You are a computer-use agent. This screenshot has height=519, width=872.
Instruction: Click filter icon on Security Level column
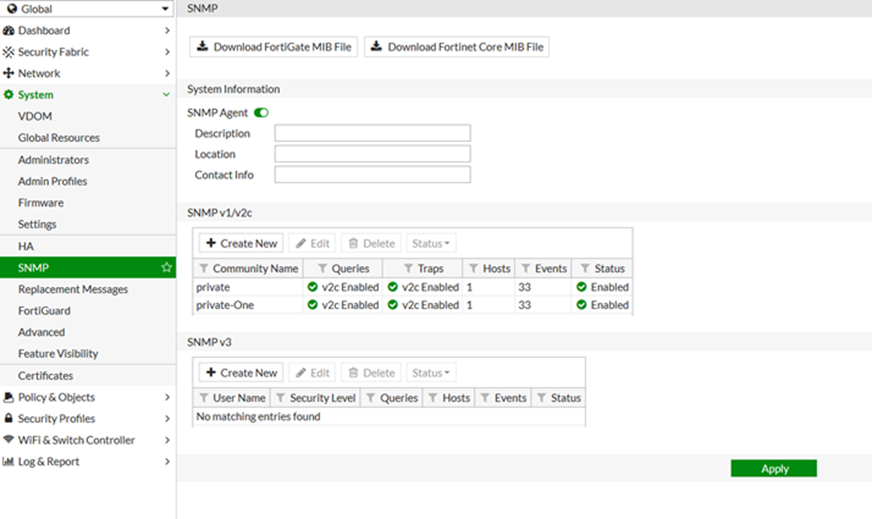(281, 398)
